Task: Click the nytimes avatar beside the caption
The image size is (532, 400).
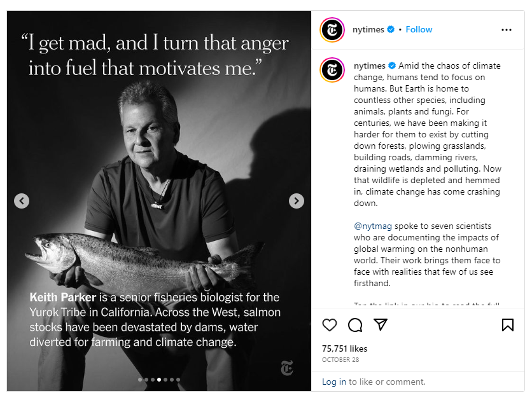Action: 332,69
